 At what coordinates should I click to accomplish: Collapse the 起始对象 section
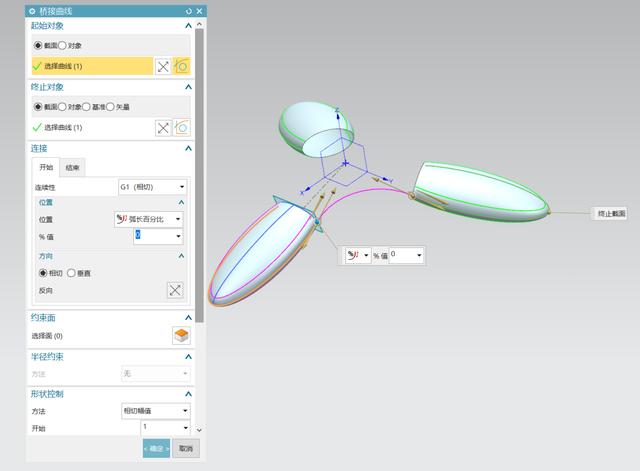[188, 26]
